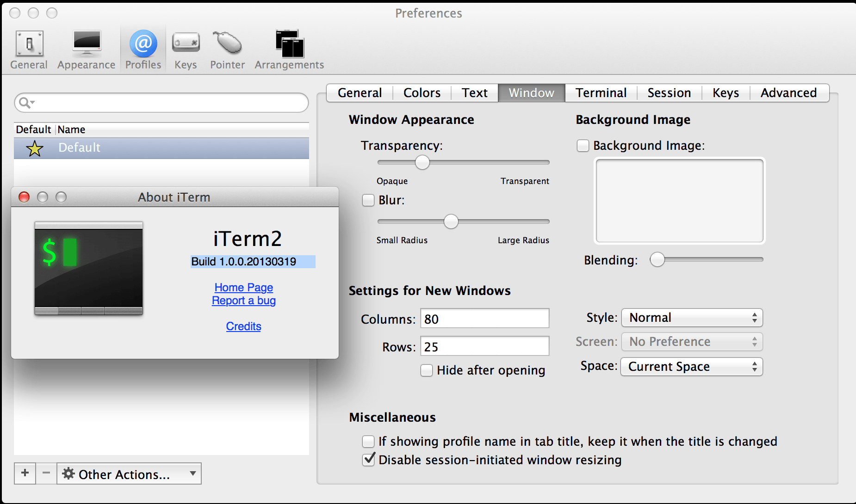Screen dimensions: 856x504
Task: Click the iTerm2 terminal logo in About window
Action: 88,268
